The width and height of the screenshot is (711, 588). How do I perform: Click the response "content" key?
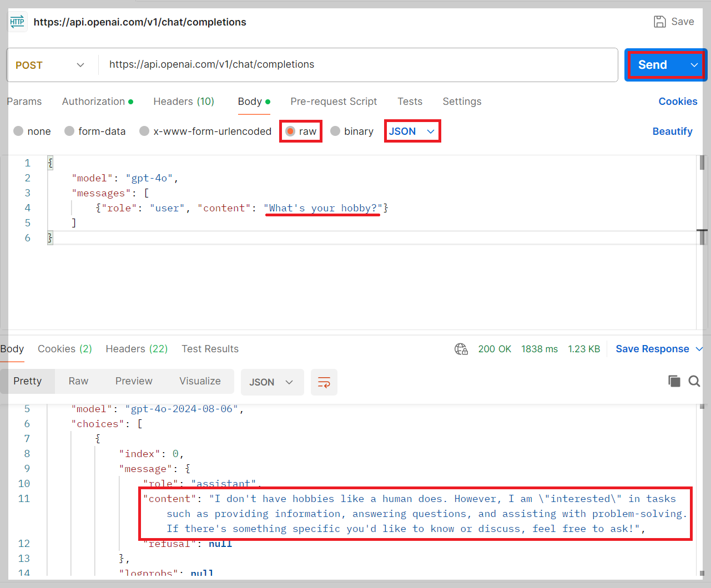tap(170, 499)
